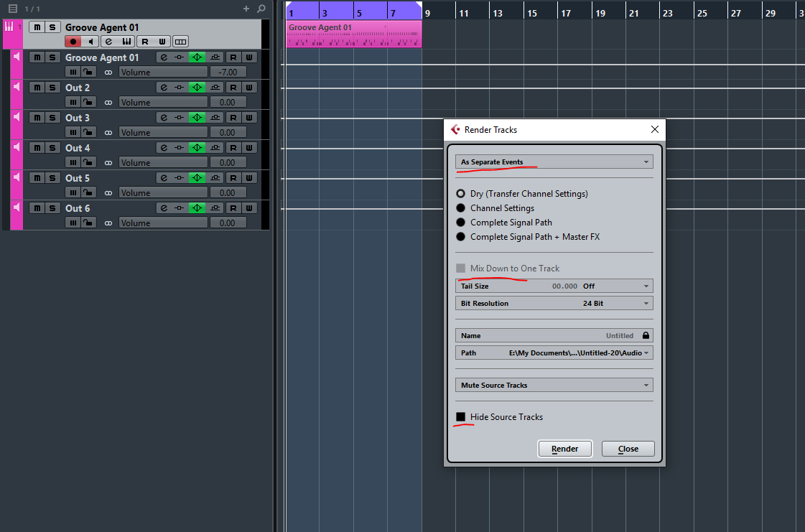Click the link icon beside Out 5 Volume
This screenshot has height=532, width=805.
pos(108,193)
